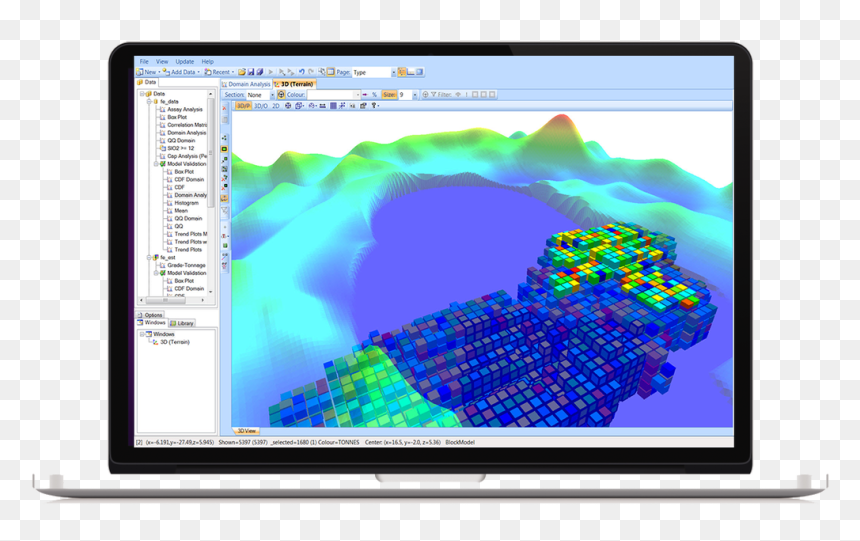Click the Add Data button
The height and width of the screenshot is (541, 860).
[179, 72]
